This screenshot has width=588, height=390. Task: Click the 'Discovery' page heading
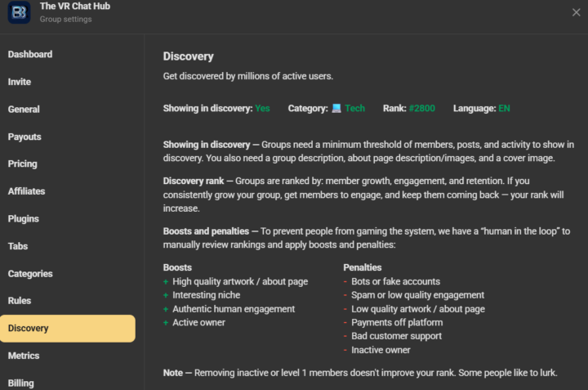(x=189, y=56)
